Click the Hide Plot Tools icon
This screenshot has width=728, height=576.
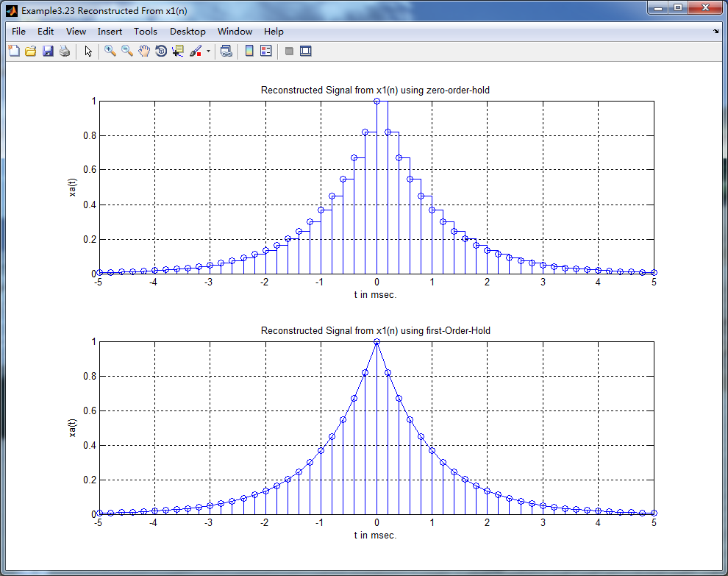pos(289,51)
